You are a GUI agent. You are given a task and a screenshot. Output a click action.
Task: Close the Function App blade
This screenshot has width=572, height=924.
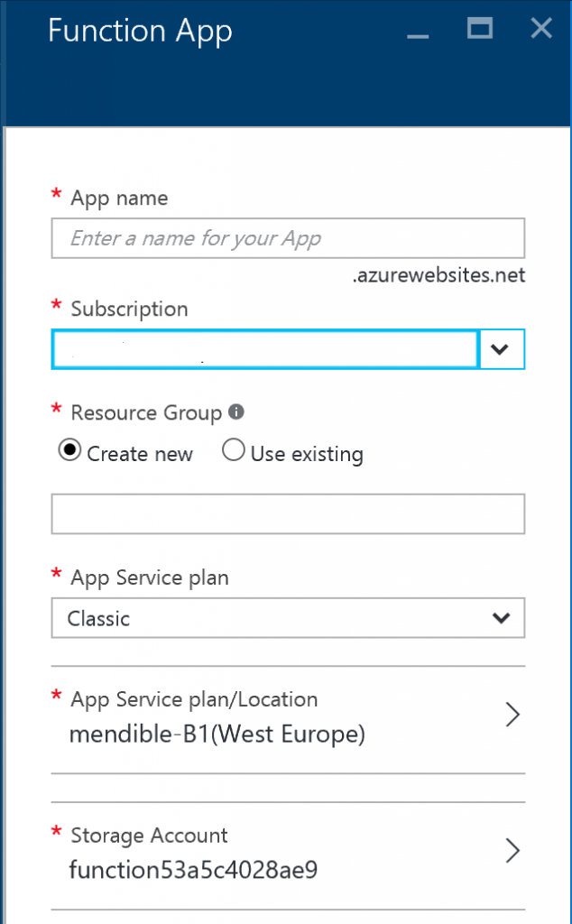[540, 28]
